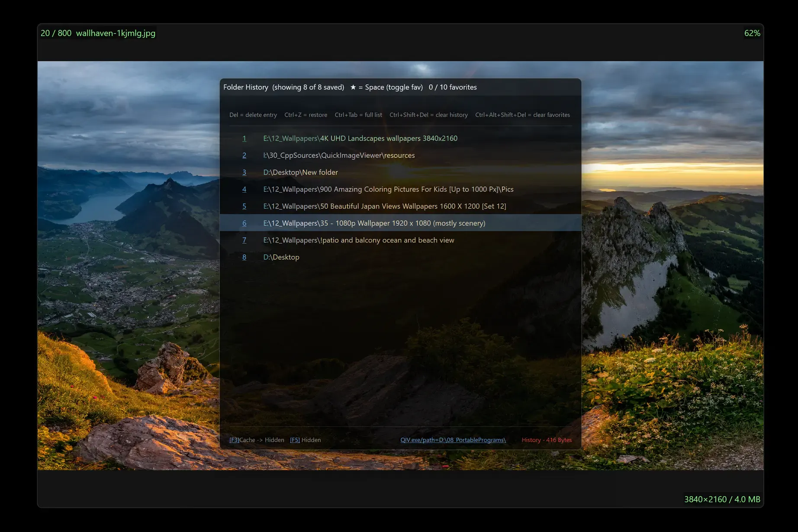
Task: Click the star toggle favorite hint
Action: [386, 87]
